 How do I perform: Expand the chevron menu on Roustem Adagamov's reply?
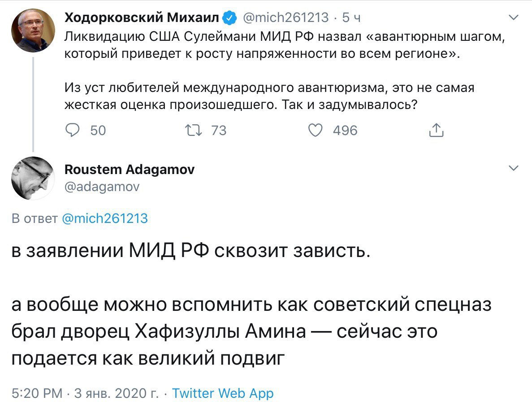[514, 169]
